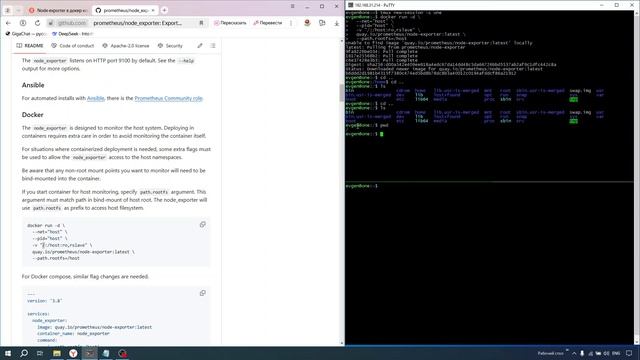This screenshot has height=360, width=640.
Task: Open the notepad-like taskbar application icon
Action: click(106, 353)
